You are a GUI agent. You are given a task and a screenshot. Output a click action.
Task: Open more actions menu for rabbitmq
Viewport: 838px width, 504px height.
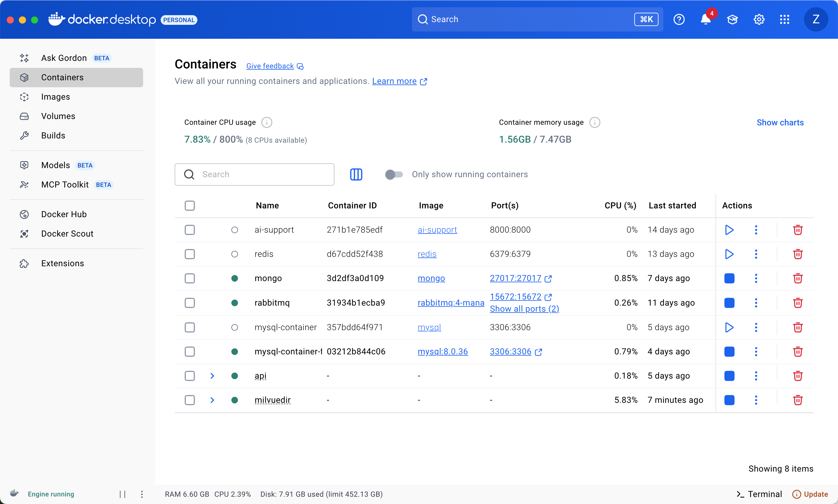(x=756, y=303)
